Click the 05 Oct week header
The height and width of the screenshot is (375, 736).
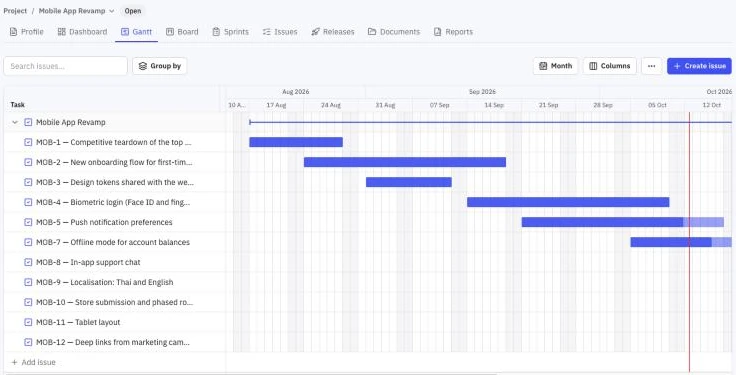[x=657, y=105]
